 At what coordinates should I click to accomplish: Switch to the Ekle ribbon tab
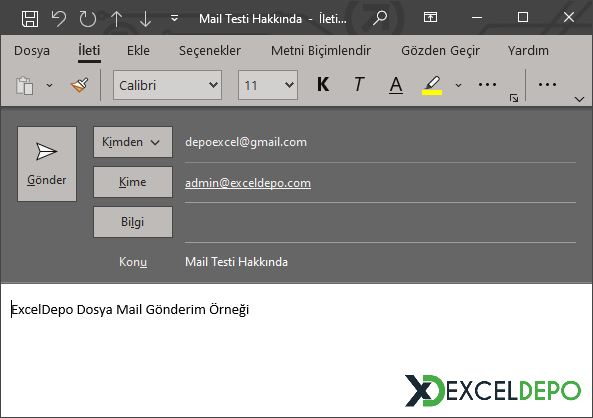pyautogui.click(x=138, y=51)
